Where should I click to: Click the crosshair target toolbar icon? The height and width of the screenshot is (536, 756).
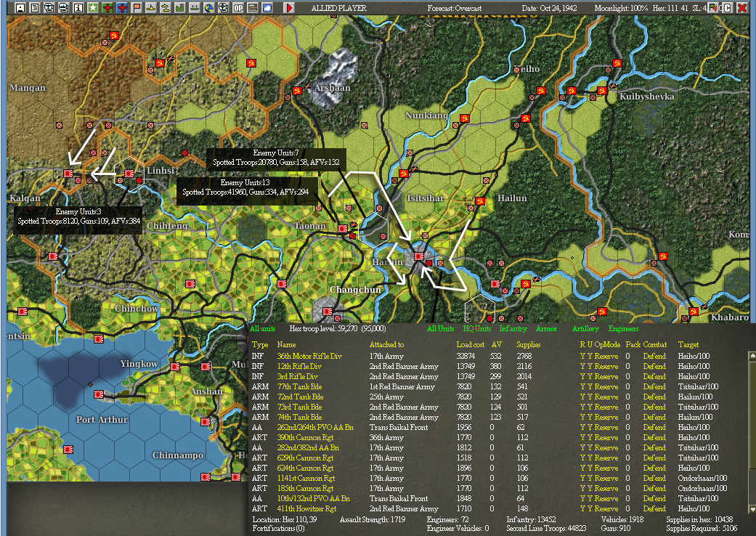[x=223, y=8]
